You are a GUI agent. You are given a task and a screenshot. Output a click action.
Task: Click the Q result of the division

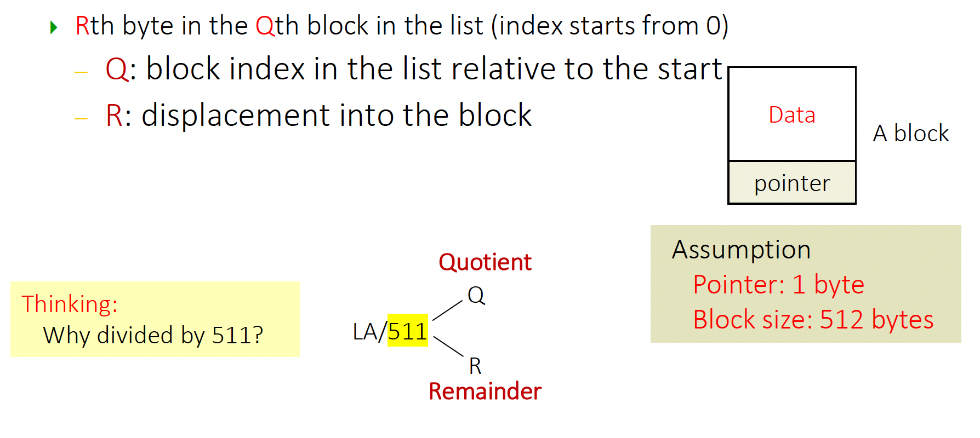[476, 295]
